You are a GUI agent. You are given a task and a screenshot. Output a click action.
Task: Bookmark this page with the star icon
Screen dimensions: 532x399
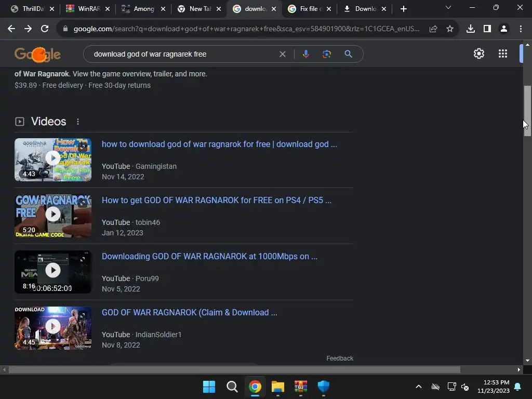[x=450, y=29]
